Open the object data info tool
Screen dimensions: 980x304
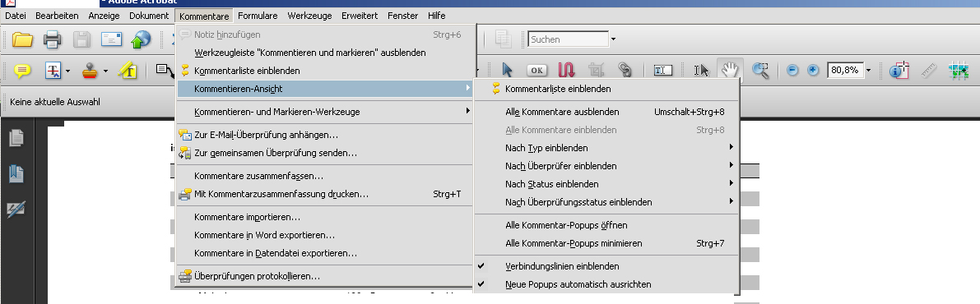[x=899, y=70]
